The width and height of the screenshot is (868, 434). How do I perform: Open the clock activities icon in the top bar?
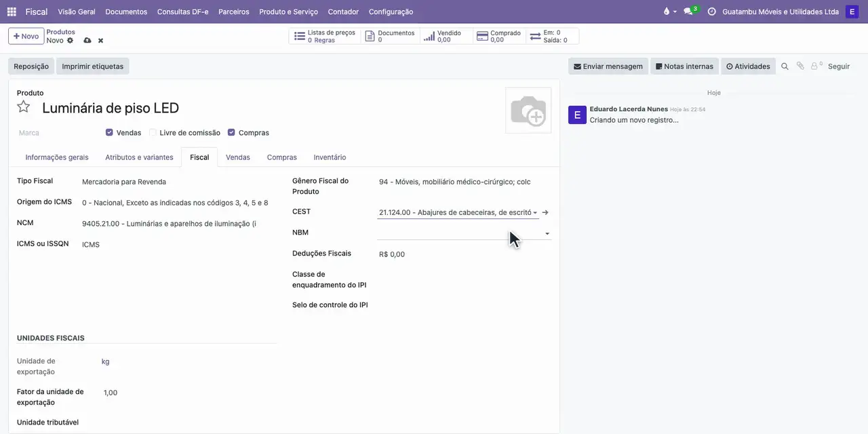coord(711,12)
